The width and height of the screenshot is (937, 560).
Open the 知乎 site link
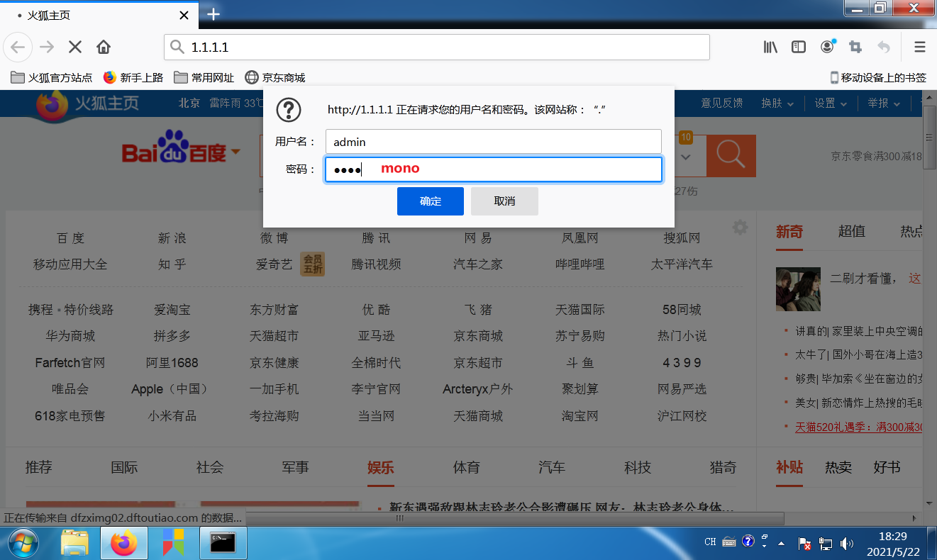pyautogui.click(x=172, y=264)
